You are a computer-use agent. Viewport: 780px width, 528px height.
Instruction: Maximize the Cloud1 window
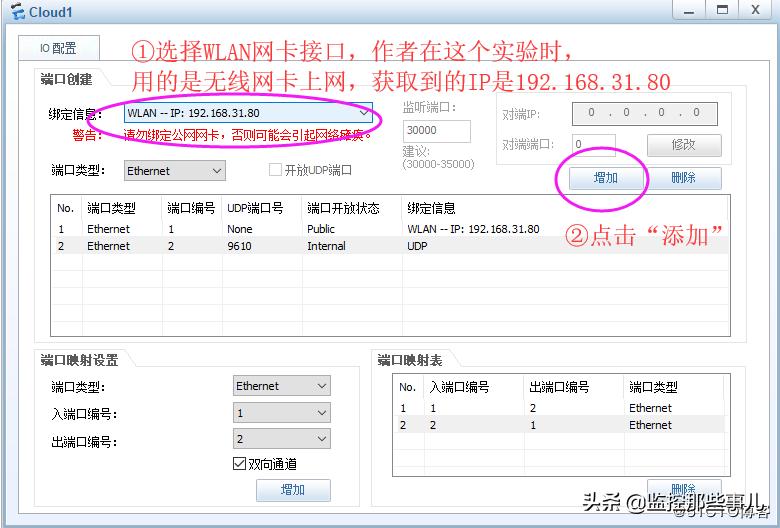pos(722,11)
